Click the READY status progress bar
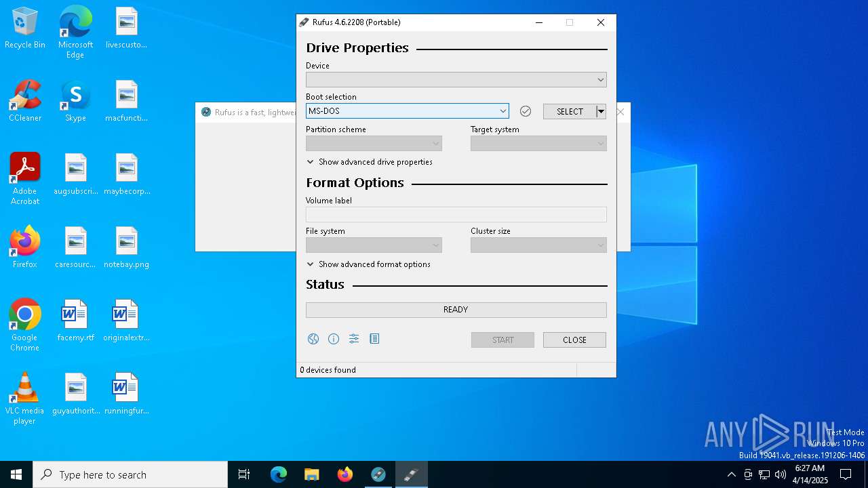868x488 pixels. coord(456,310)
